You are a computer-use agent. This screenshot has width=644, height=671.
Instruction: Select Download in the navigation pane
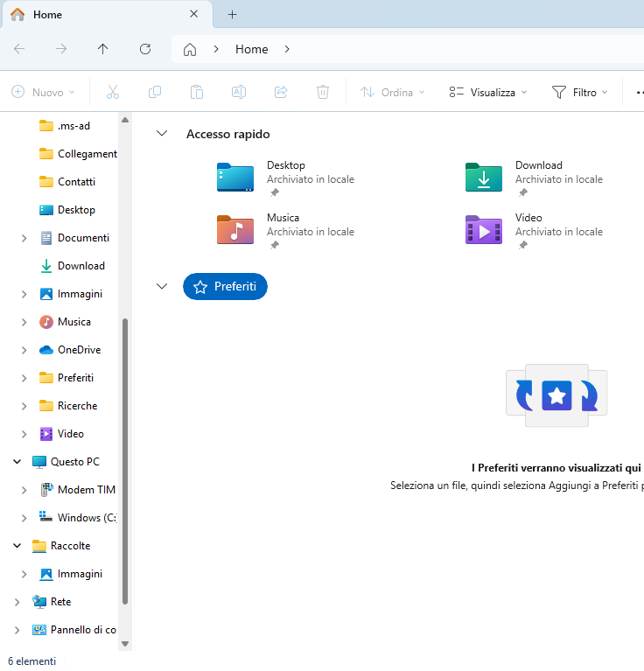click(73, 266)
